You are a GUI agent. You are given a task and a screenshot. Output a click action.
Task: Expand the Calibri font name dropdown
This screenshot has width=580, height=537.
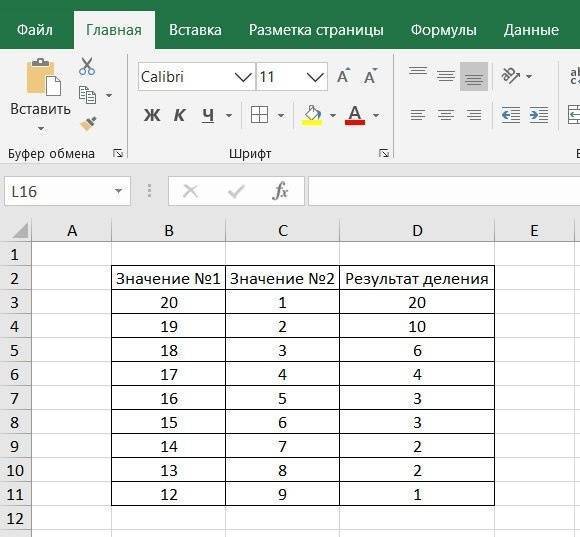(x=243, y=77)
